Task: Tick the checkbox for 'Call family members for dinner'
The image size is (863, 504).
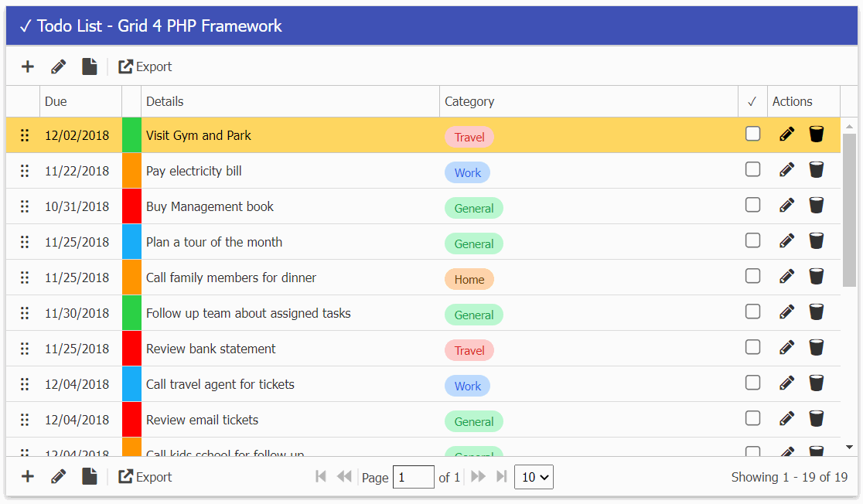Action: pos(752,276)
